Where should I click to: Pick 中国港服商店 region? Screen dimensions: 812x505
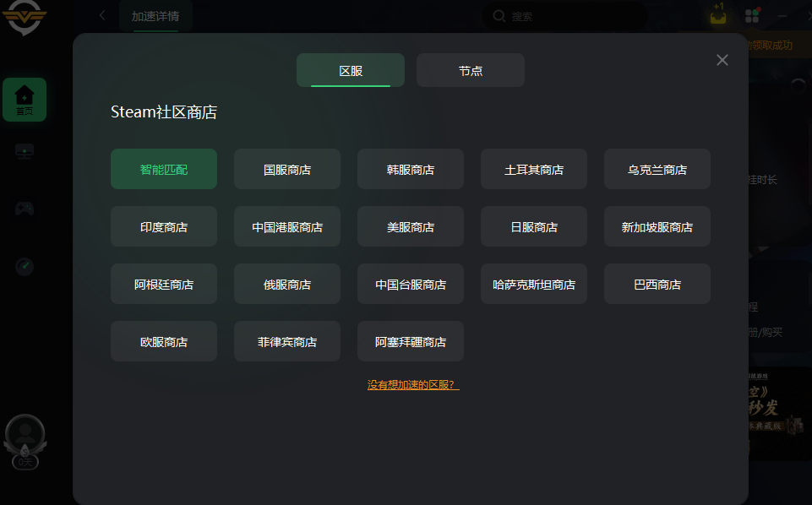[287, 226]
